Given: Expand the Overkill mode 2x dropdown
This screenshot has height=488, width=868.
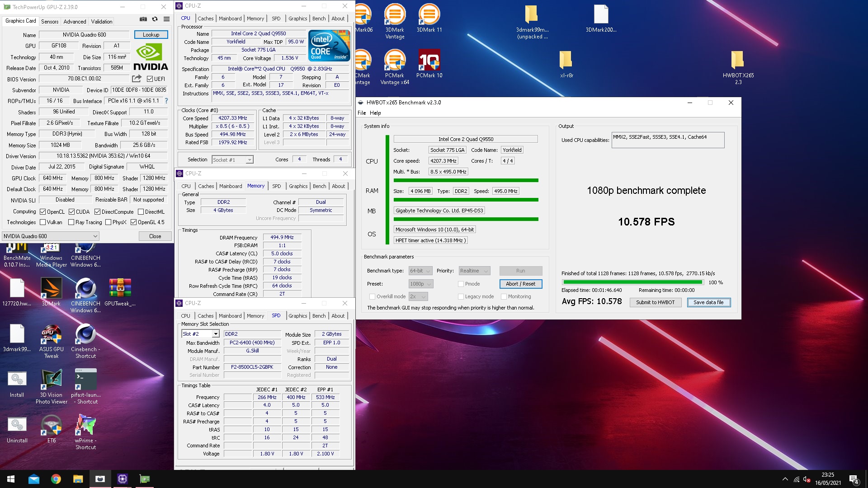Looking at the screenshot, I should (x=418, y=296).
